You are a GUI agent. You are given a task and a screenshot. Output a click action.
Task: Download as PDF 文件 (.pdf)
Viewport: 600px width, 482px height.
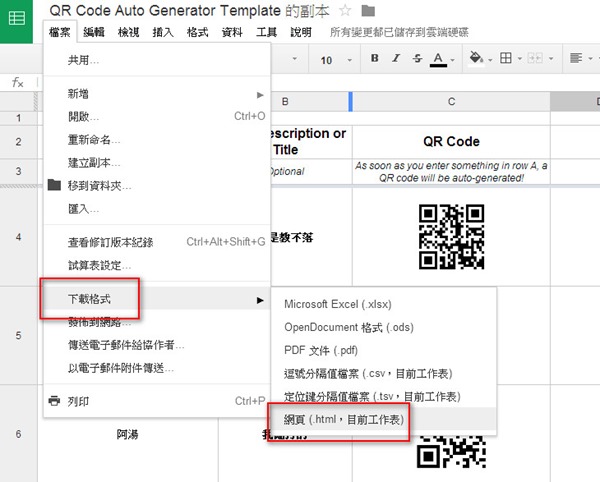click(x=384, y=350)
